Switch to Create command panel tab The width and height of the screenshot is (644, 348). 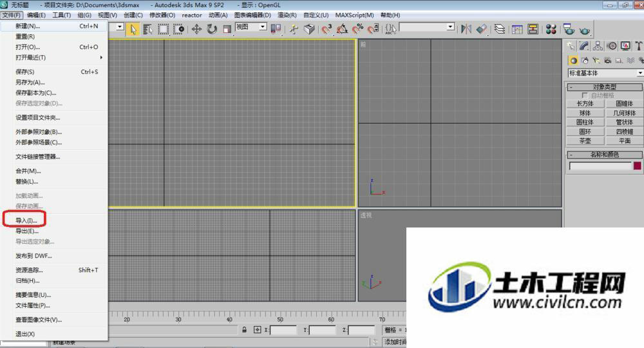(571, 46)
